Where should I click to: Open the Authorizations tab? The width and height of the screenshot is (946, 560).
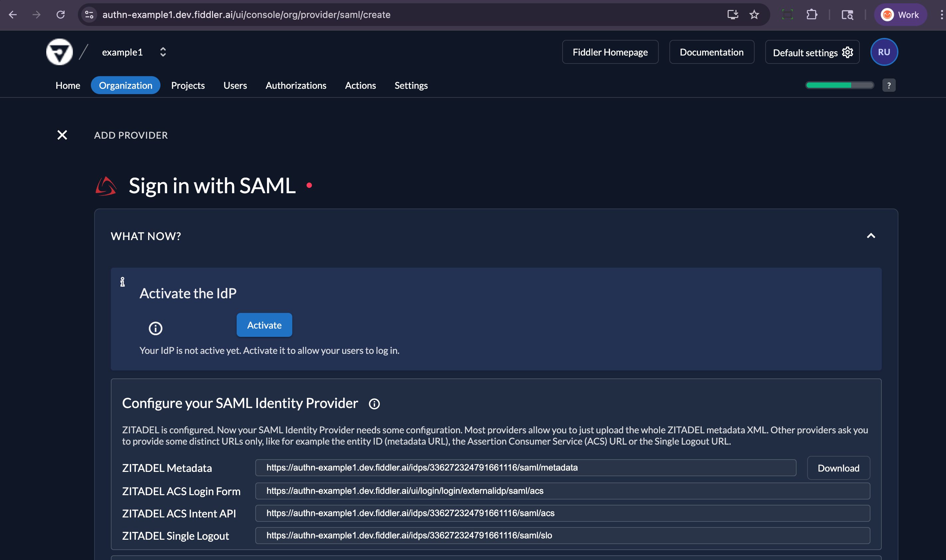click(x=296, y=85)
